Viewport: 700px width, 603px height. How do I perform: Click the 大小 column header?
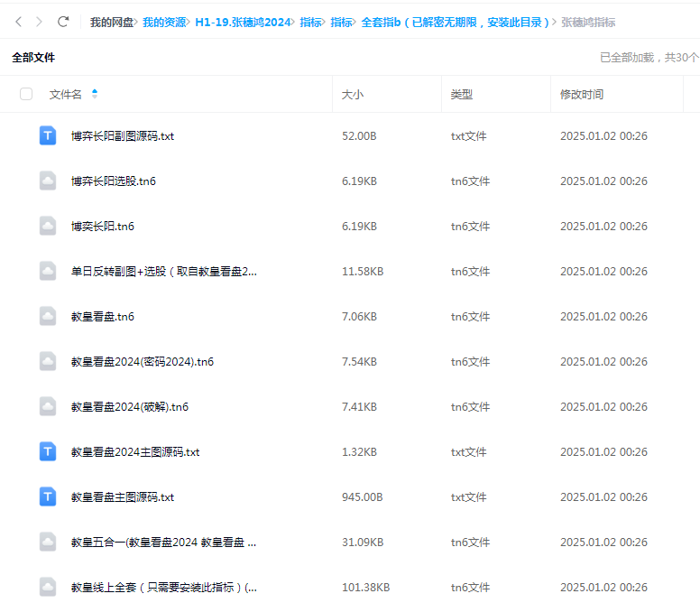(x=352, y=94)
